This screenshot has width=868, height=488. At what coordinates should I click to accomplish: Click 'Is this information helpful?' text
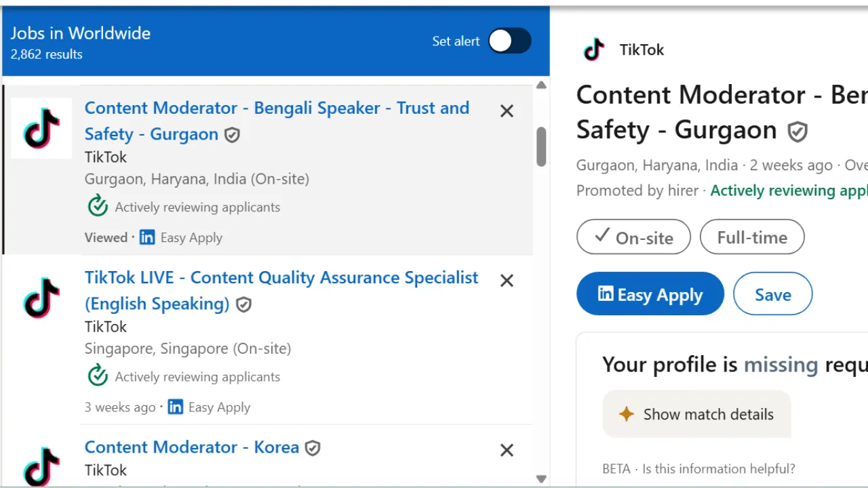(719, 468)
